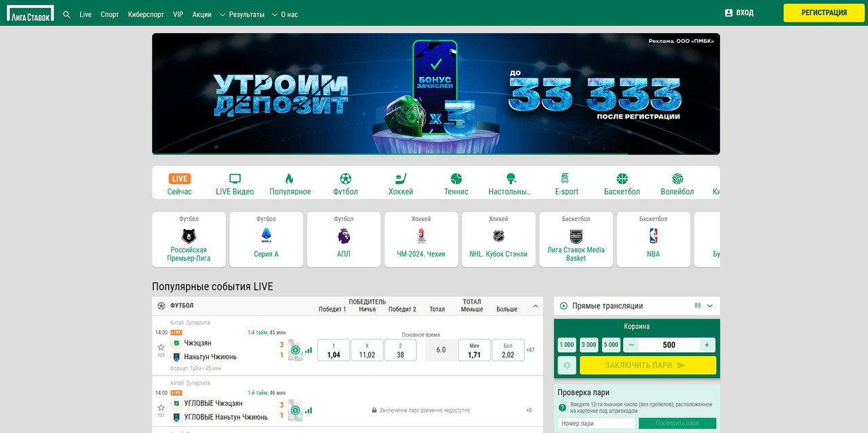Add the Чжэцзян match with id 303 to favorites
Viewport: 868px width, 433px height.
click(x=161, y=347)
